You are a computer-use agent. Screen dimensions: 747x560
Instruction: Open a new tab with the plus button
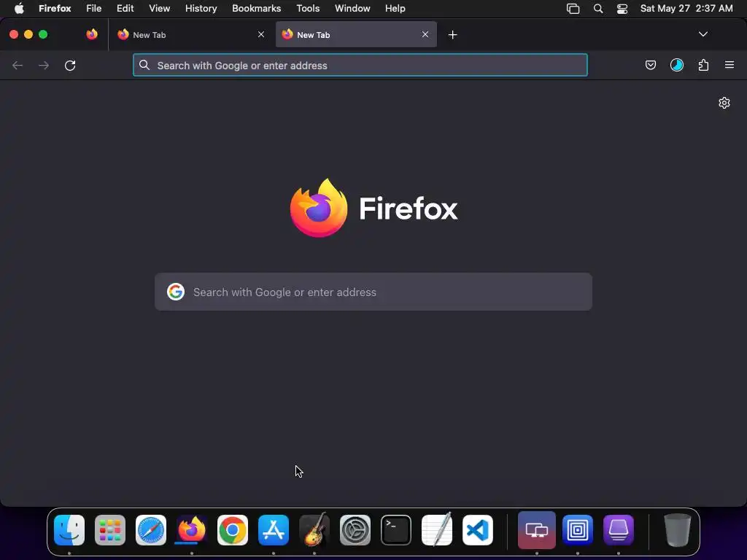pos(452,35)
